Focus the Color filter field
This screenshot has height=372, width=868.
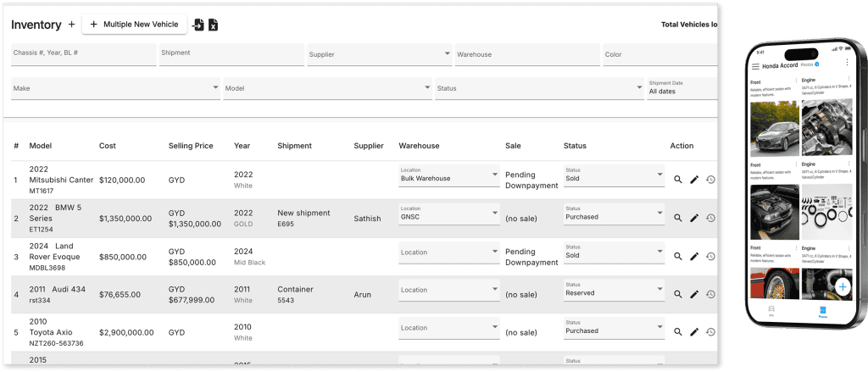(x=659, y=55)
